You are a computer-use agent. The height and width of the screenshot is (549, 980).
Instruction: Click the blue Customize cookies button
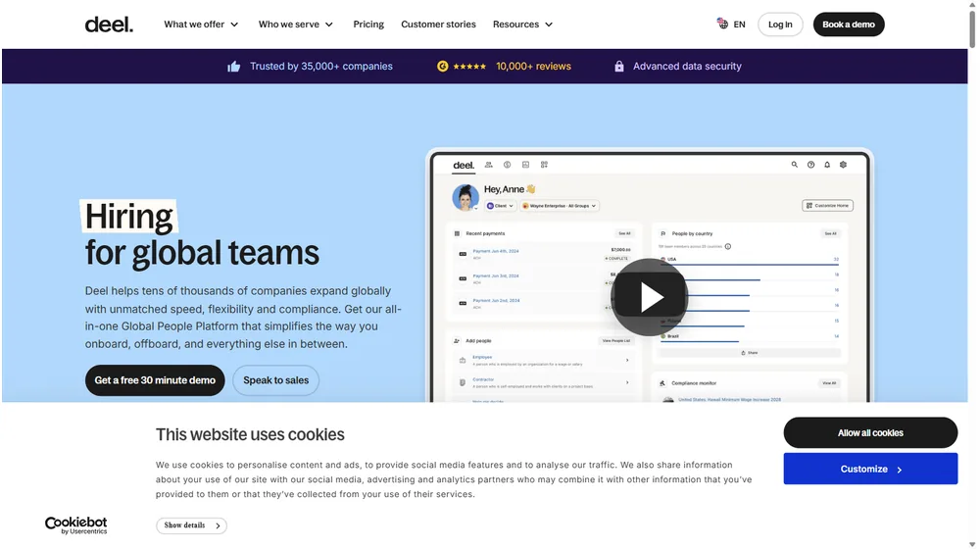(870, 469)
